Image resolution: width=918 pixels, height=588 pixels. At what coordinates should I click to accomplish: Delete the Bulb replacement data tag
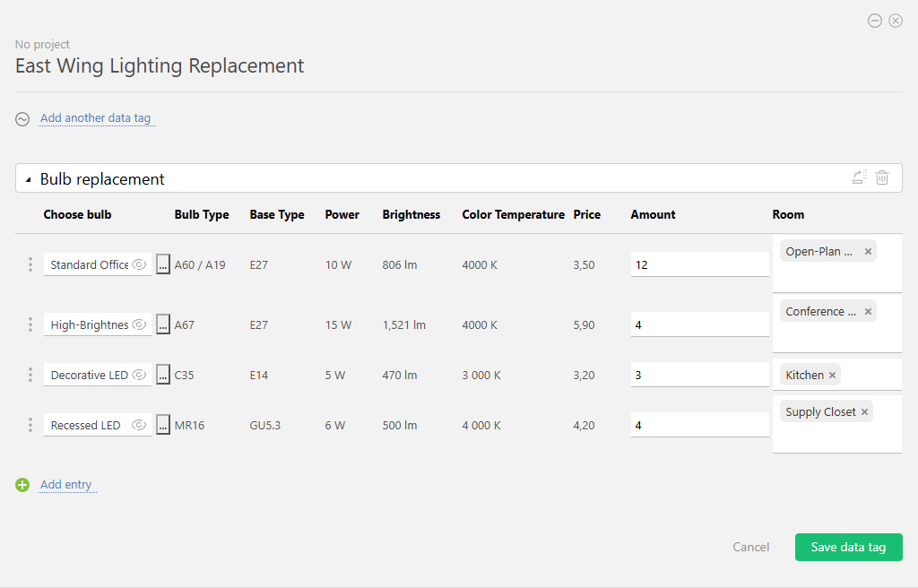click(x=882, y=177)
